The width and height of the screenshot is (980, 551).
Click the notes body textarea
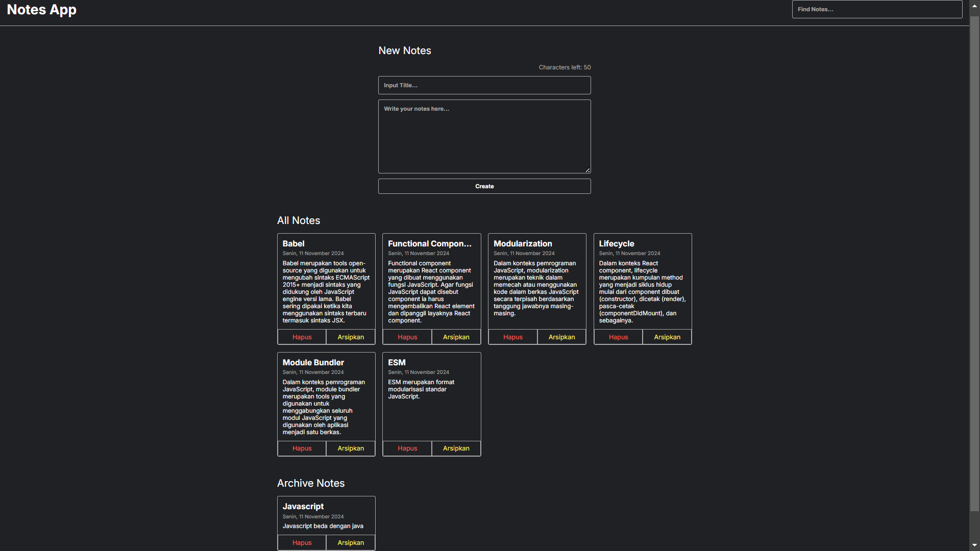484,136
